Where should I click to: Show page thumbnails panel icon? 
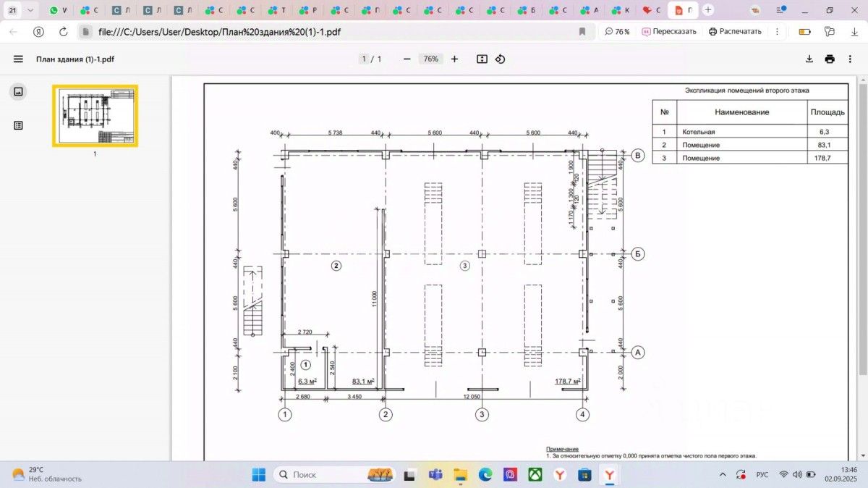19,91
